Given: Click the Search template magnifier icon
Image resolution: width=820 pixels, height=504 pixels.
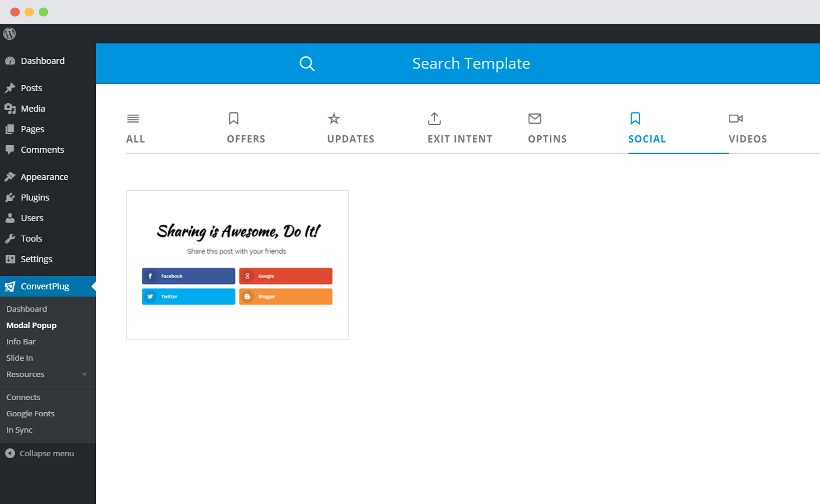Looking at the screenshot, I should [x=306, y=63].
